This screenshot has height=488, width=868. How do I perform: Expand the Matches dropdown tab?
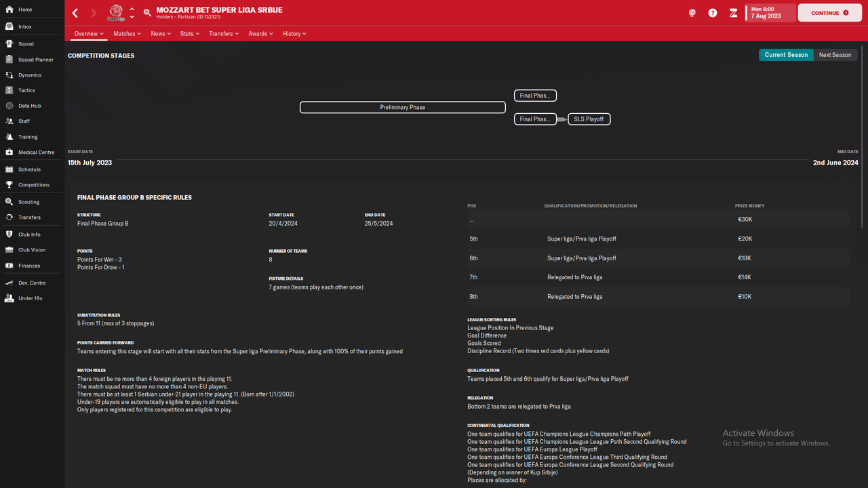127,33
